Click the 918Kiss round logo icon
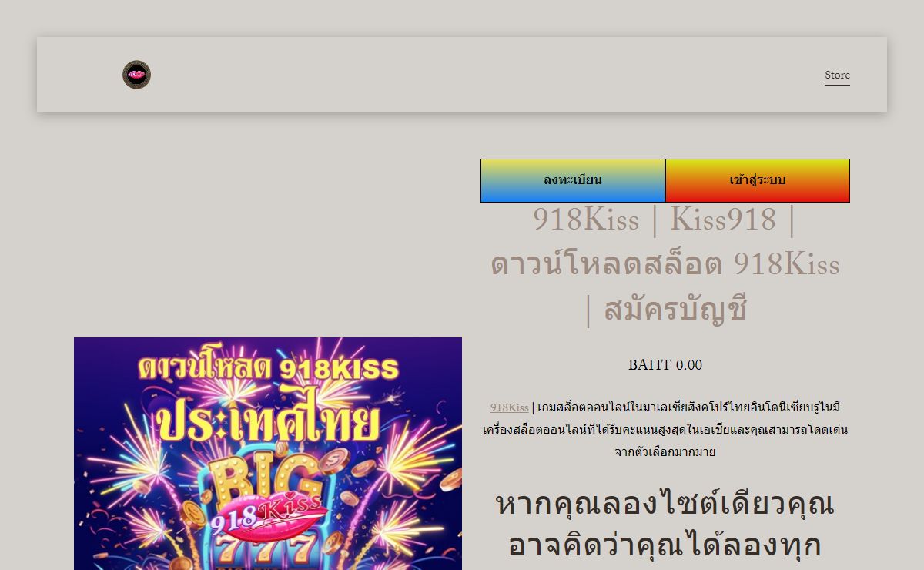Image resolution: width=924 pixels, height=570 pixels. (136, 75)
